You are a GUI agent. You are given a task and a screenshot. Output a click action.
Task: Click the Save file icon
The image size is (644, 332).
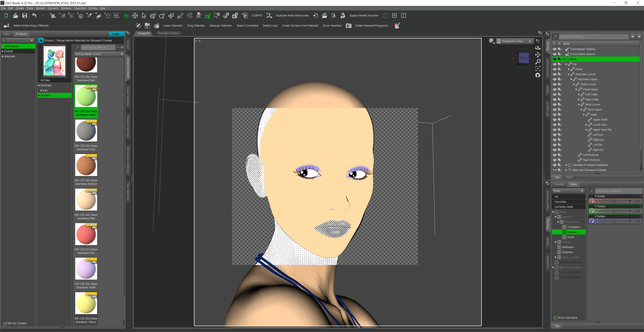coord(24,15)
